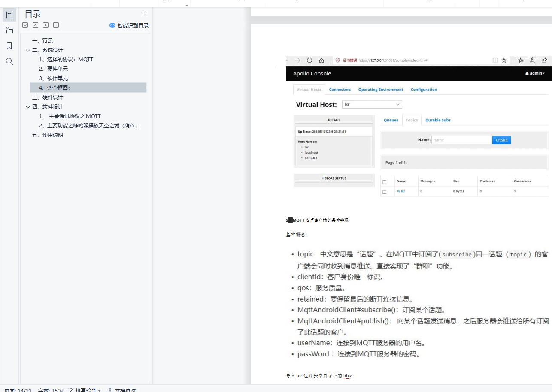The height and width of the screenshot is (392, 552).
Task: Open the outline (目录) pane from the sidebar
Action: coord(9,15)
